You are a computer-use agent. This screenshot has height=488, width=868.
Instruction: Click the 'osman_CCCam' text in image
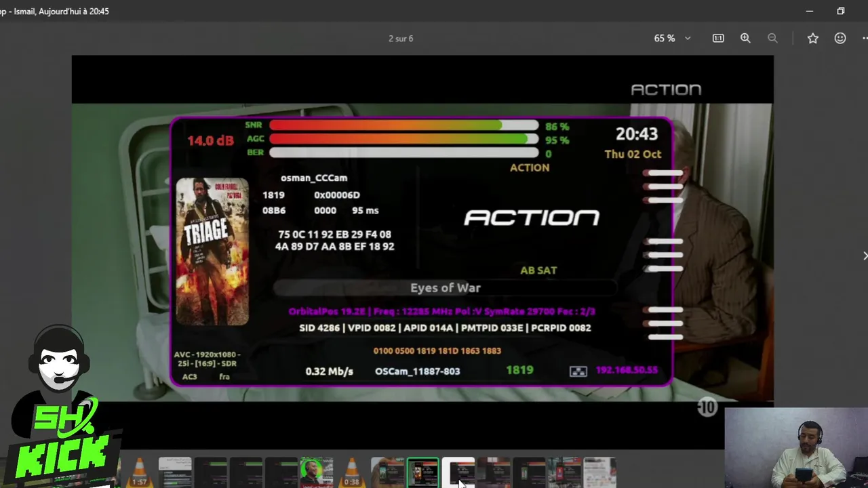pyautogui.click(x=314, y=178)
